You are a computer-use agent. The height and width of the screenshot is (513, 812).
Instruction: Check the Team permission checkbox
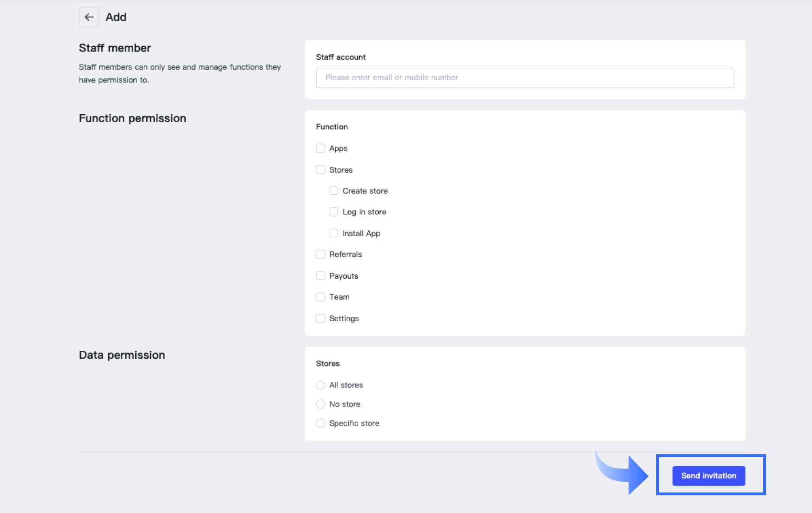click(x=321, y=297)
